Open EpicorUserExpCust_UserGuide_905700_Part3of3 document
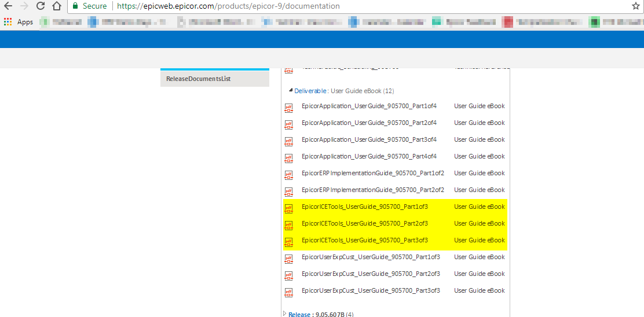 (x=371, y=291)
